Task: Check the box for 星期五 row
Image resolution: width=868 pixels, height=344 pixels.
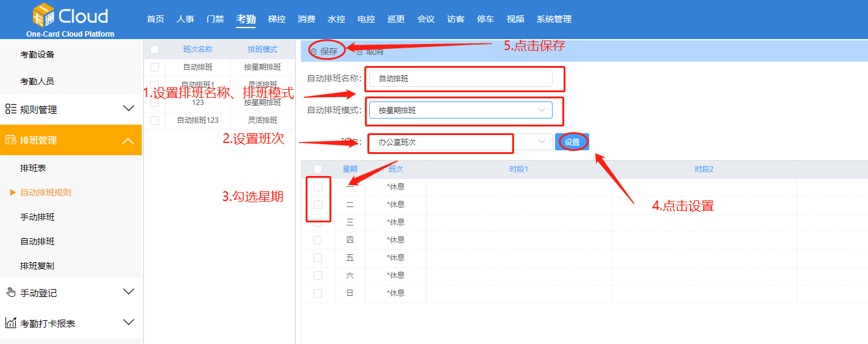Action: click(318, 258)
